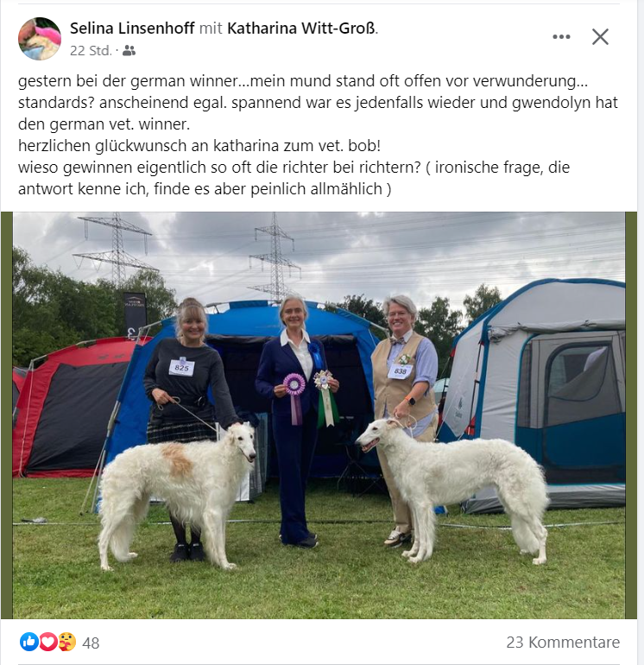Click the red heart Love reaction icon
This screenshot has width=644, height=665.
(x=47, y=642)
